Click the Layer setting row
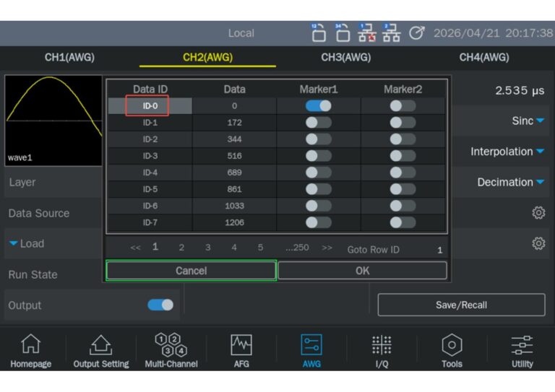 (x=53, y=182)
